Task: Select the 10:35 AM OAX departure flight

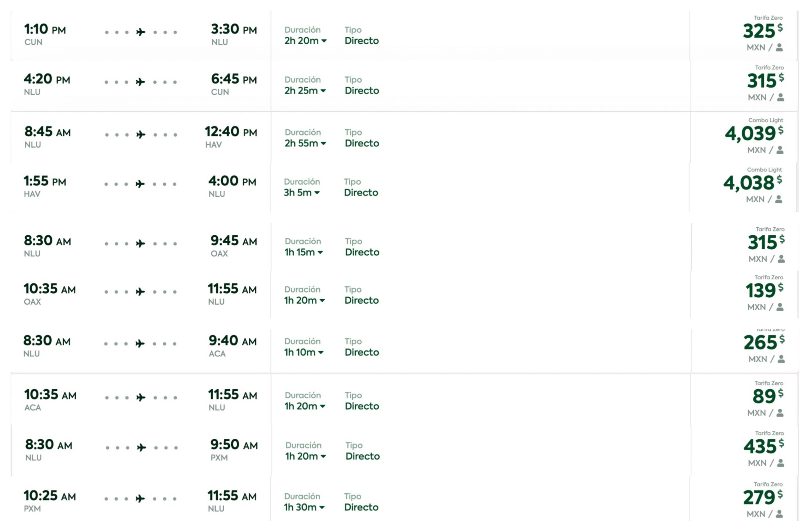Action: (50, 289)
